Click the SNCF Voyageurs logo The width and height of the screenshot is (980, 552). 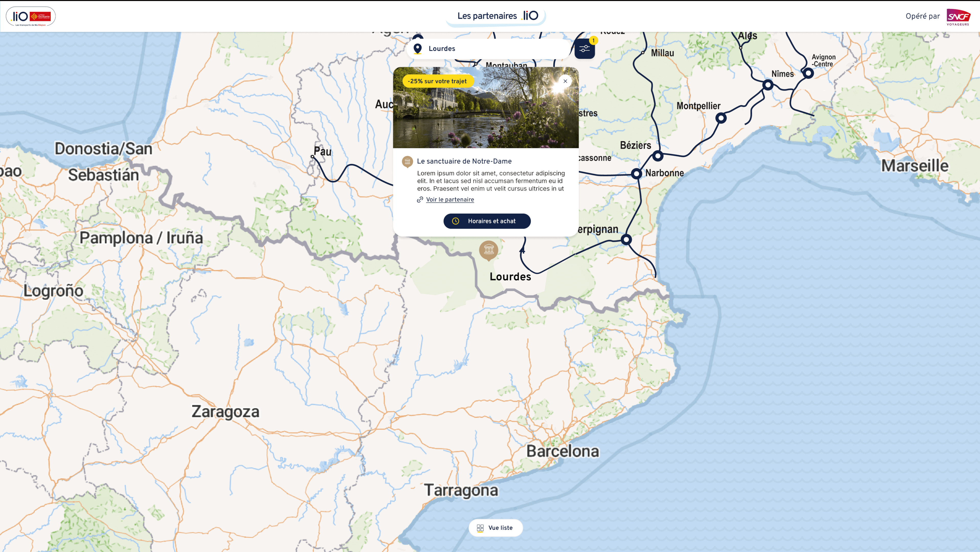958,17
